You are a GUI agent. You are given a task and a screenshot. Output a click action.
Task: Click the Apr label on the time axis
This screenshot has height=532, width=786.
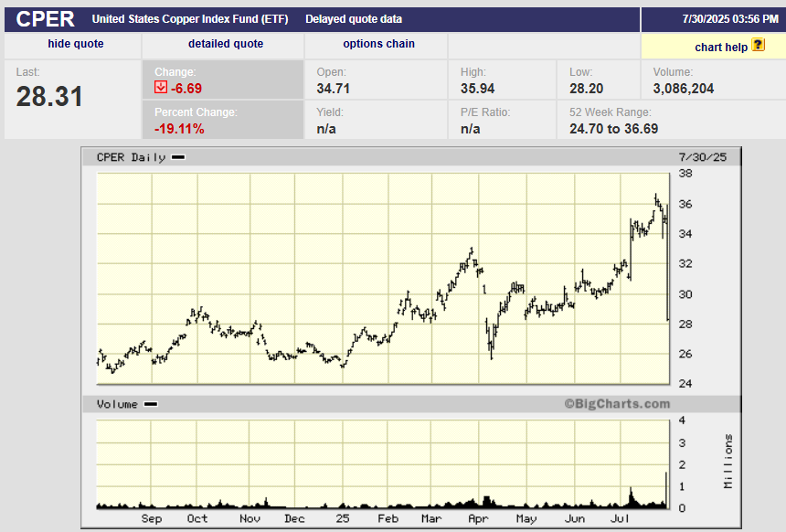click(478, 518)
